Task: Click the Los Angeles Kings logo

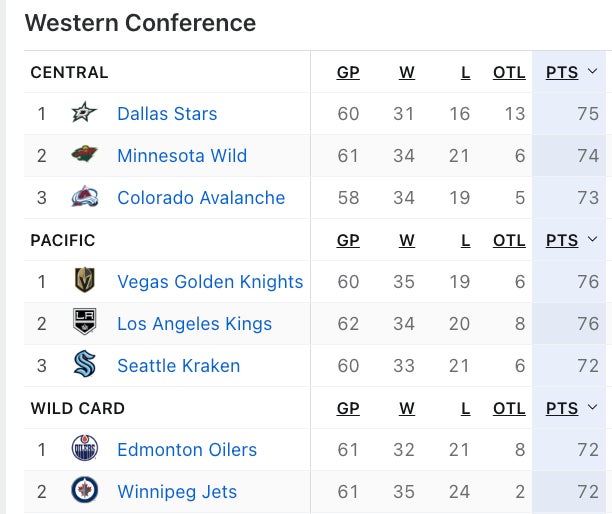Action: [85, 324]
